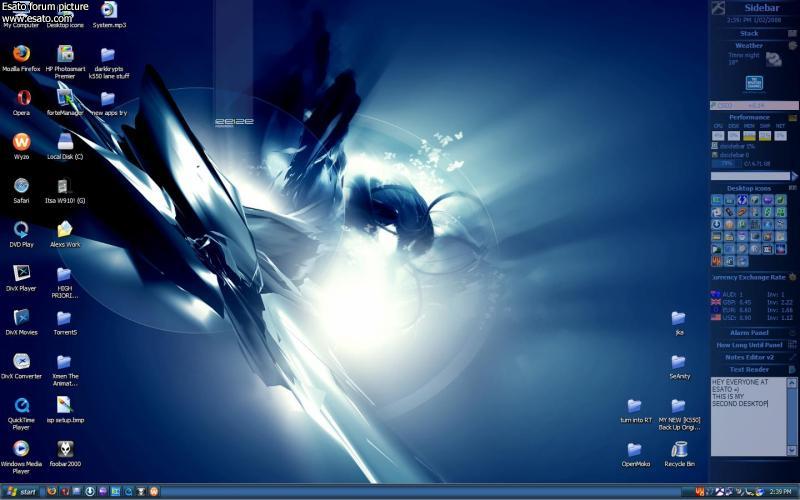The width and height of the screenshot is (800, 500).
Task: Click the CPU meter in Performance panel
Action: point(718,136)
